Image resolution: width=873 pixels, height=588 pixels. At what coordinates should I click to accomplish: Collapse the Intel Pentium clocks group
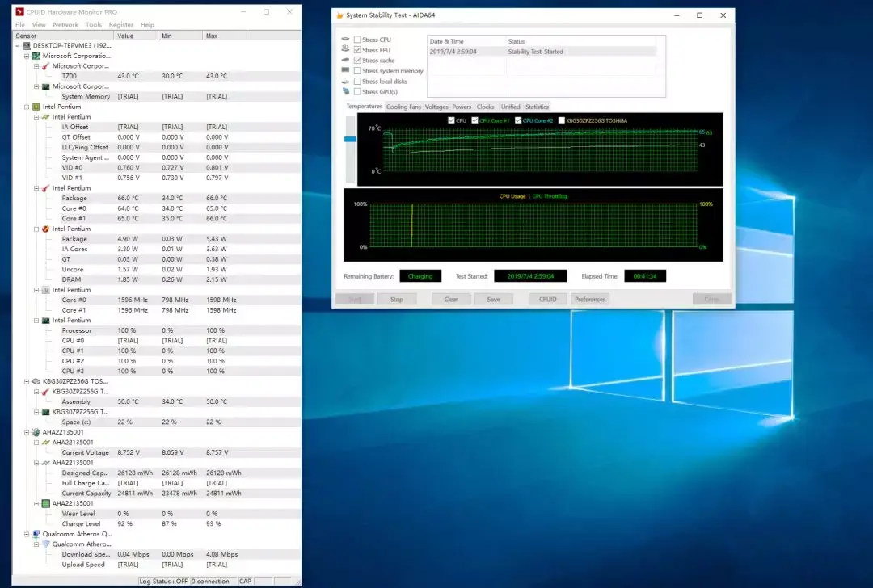coord(36,290)
